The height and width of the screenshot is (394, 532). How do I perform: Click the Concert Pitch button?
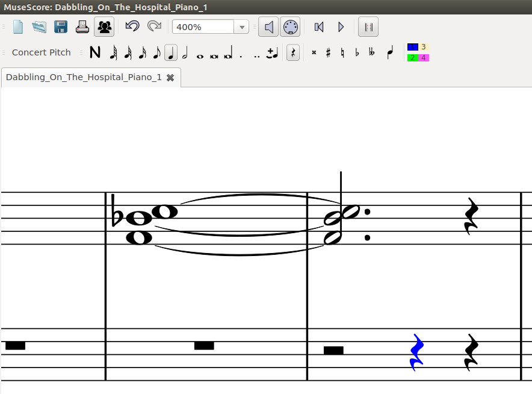click(41, 52)
